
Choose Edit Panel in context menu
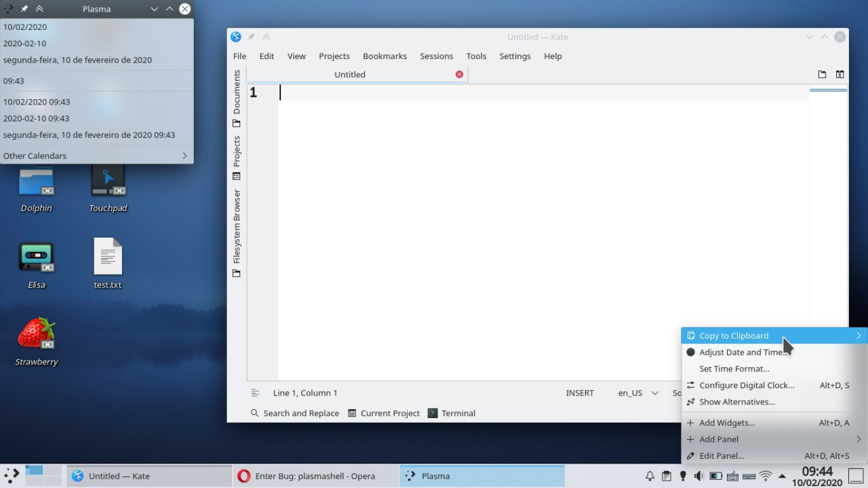[x=774, y=456]
